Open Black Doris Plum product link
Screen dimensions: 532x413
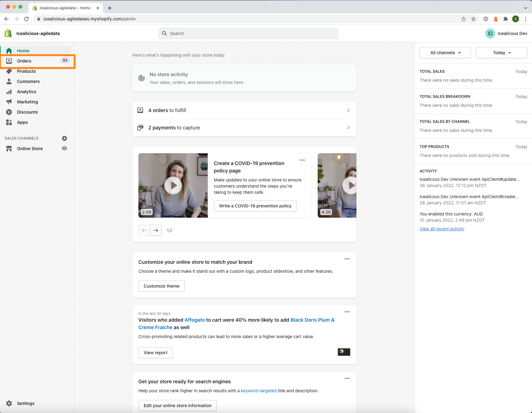point(312,320)
